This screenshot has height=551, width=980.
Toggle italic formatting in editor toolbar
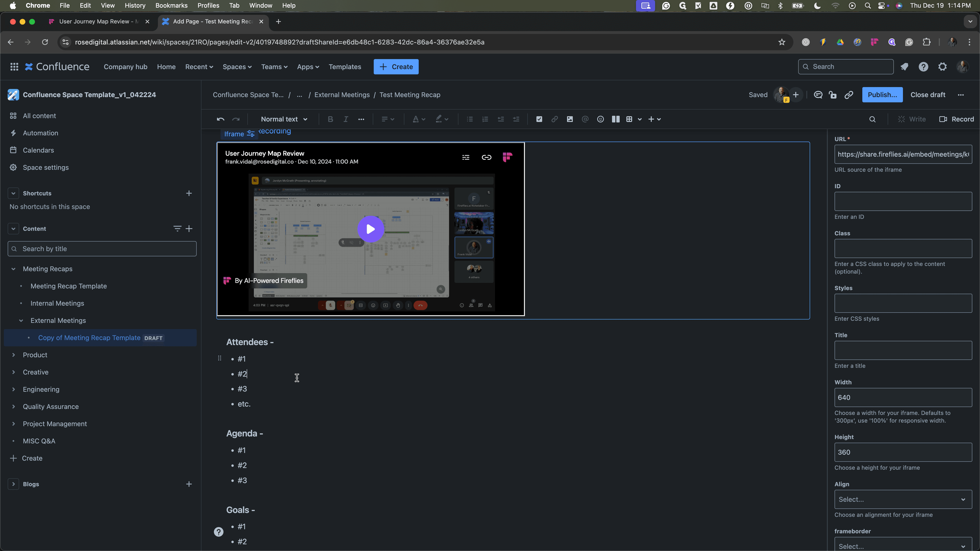[x=346, y=119]
